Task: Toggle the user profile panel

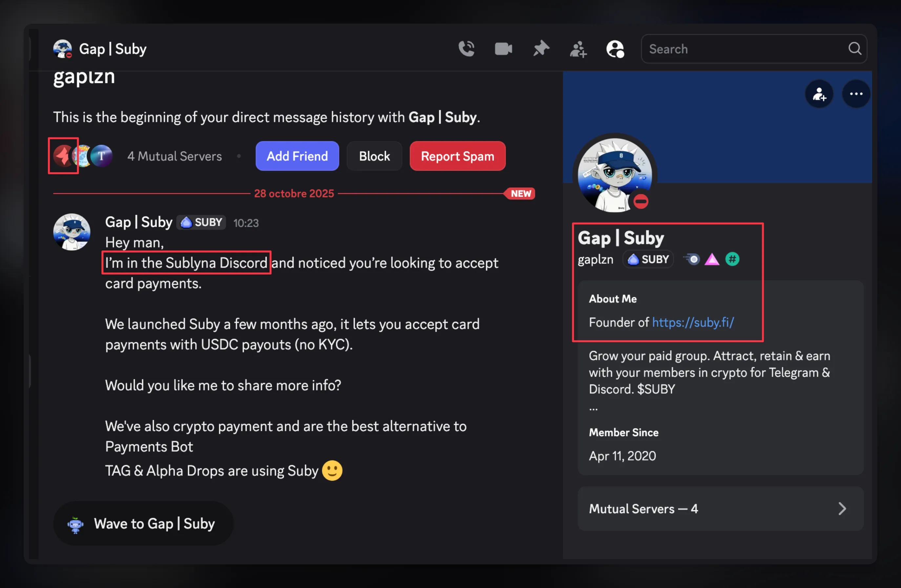Action: tap(615, 49)
